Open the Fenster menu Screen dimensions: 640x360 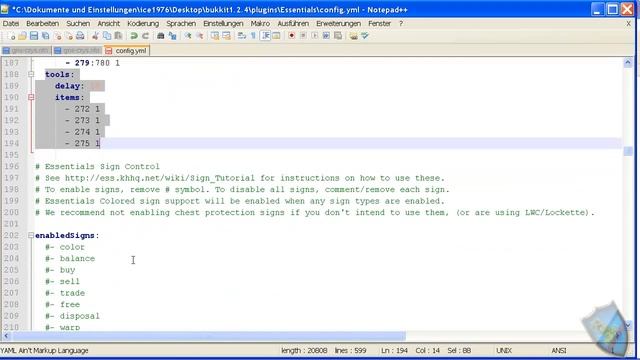pyautogui.click(x=380, y=24)
